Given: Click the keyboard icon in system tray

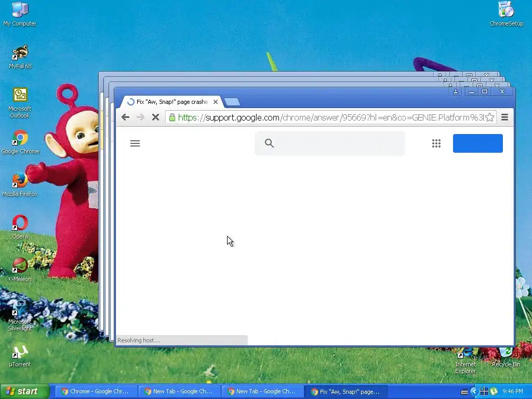Looking at the screenshot, I should click(x=464, y=392).
